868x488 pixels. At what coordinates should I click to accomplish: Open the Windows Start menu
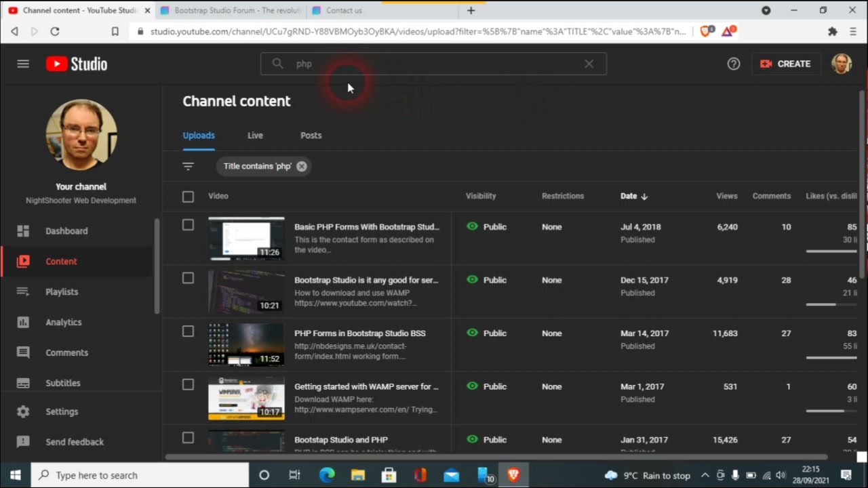point(15,475)
